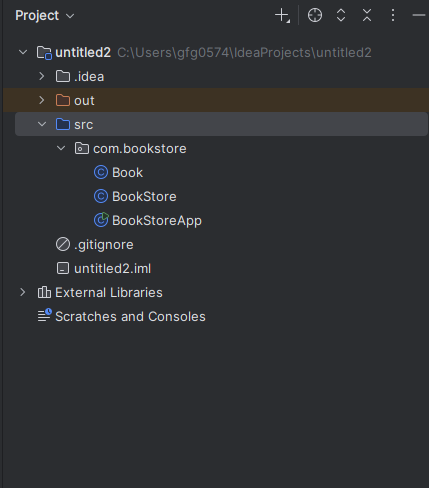Click the Collapse All icon

pos(367,15)
